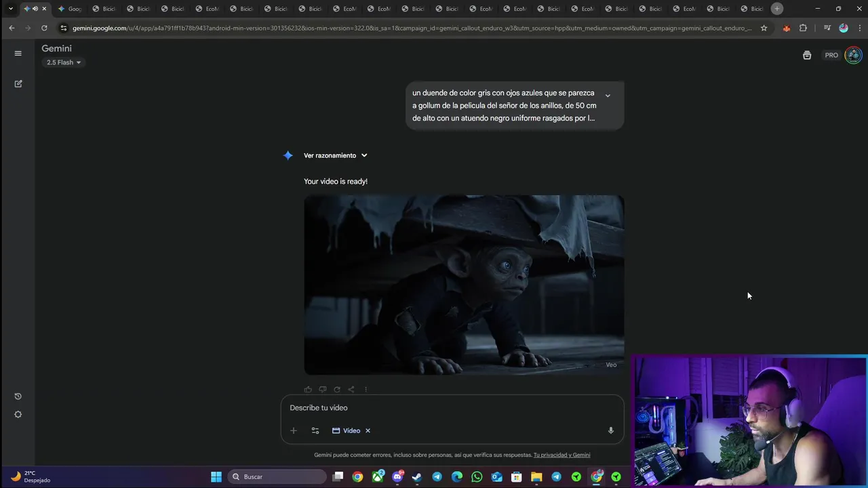
Task: Bookmark this page with the star
Action: 764,28
